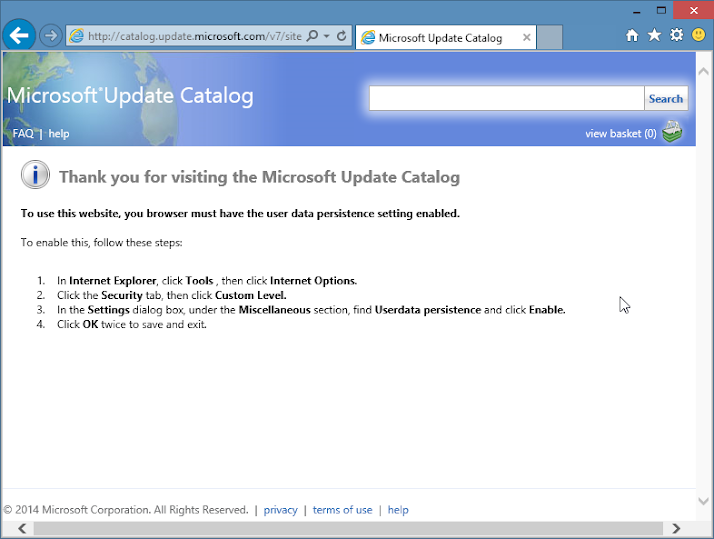This screenshot has height=539, width=714.
Task: Open the help link in header
Action: pos(59,133)
